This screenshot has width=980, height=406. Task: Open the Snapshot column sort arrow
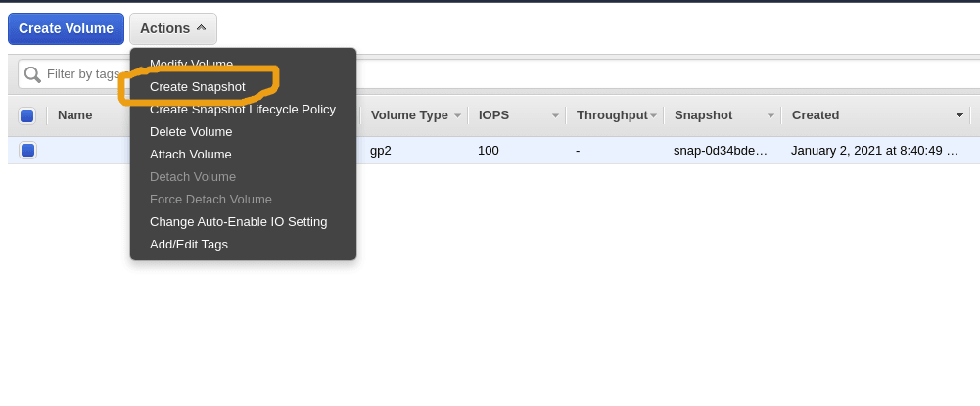pos(770,115)
